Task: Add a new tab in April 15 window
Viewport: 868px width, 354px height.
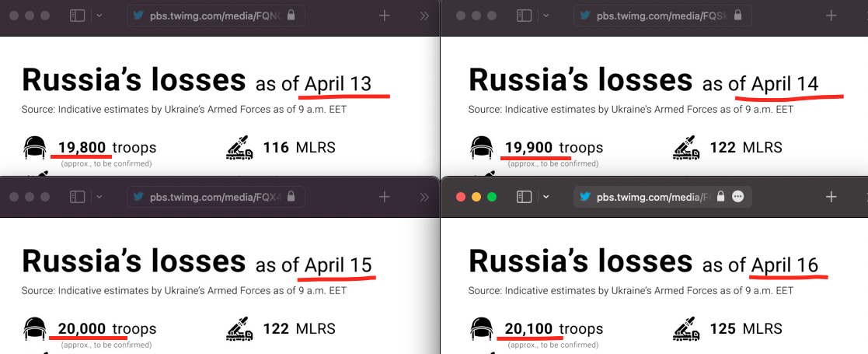Action: 385,197
